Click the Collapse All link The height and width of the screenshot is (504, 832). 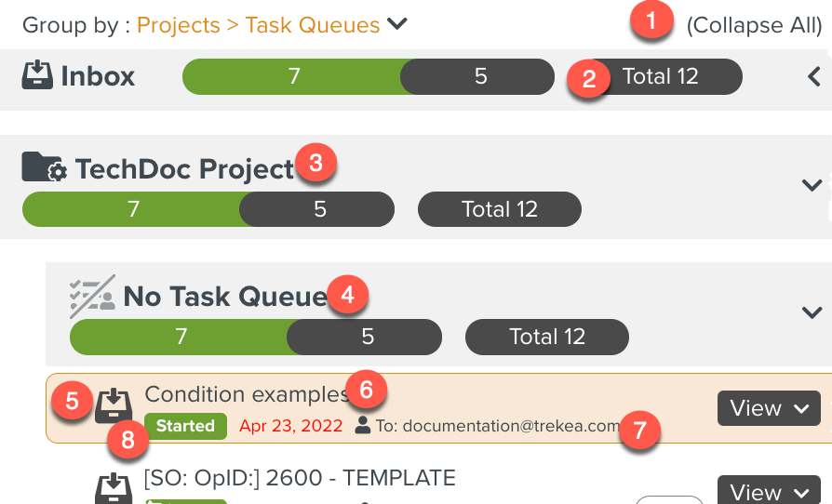754,25
